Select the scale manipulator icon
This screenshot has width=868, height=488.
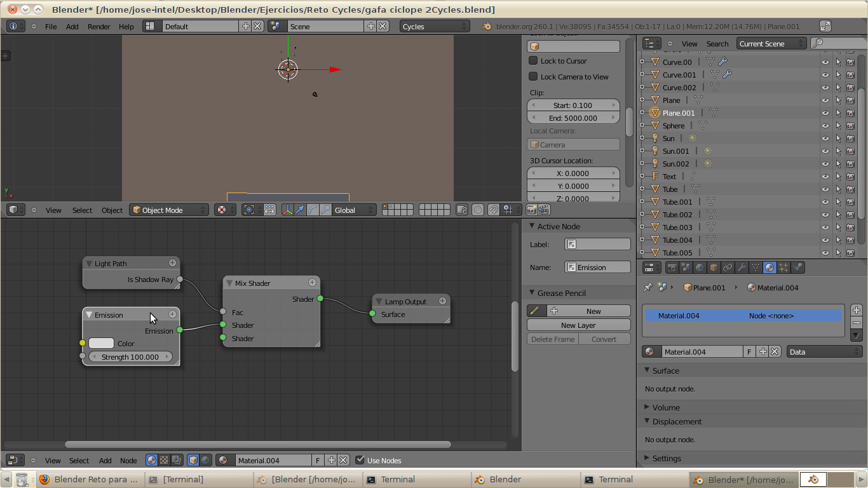(326, 210)
